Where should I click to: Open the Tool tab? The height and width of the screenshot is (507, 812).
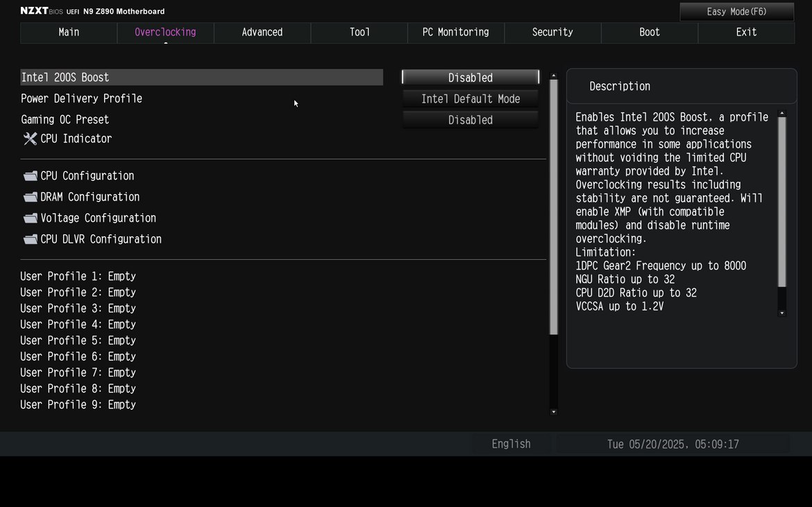pos(360,33)
